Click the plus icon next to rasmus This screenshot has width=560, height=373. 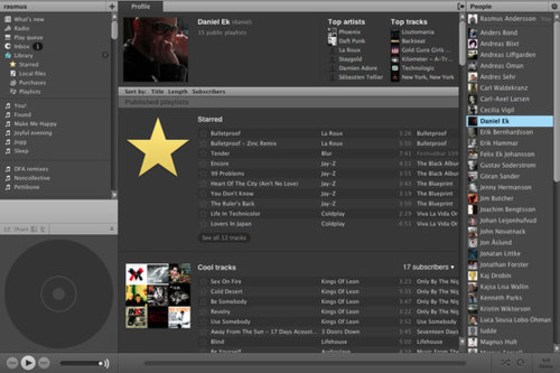[x=111, y=6]
